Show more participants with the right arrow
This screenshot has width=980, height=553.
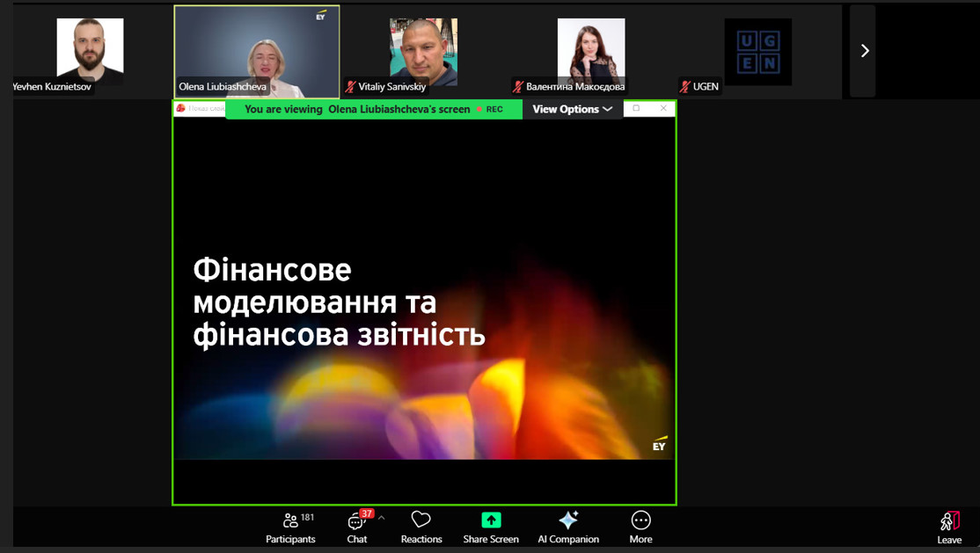point(864,51)
